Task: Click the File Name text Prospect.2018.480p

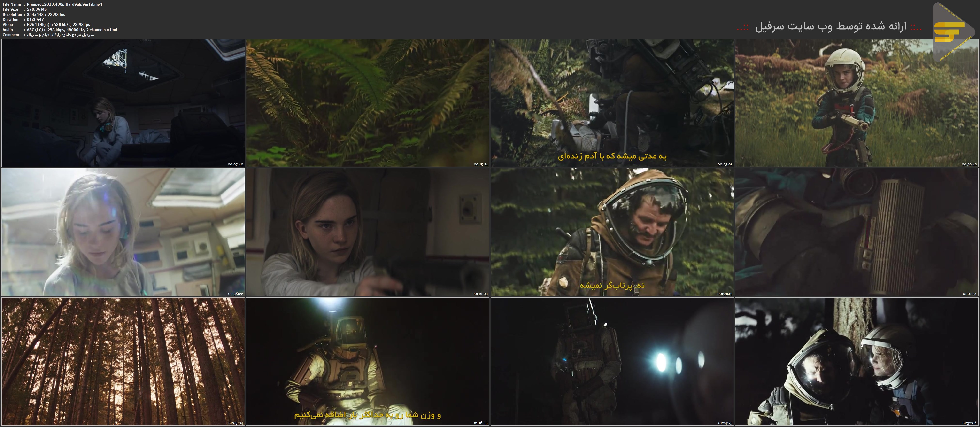Action: pos(64,4)
